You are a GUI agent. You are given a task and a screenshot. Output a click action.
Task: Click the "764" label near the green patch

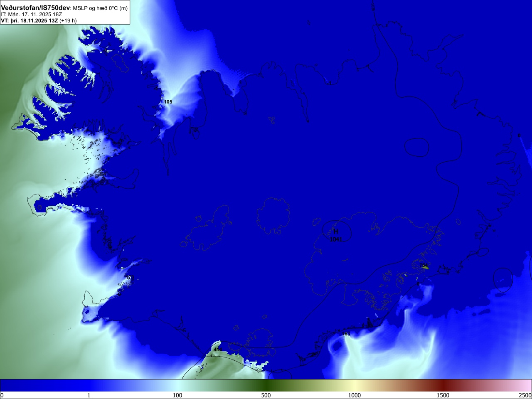(424, 265)
